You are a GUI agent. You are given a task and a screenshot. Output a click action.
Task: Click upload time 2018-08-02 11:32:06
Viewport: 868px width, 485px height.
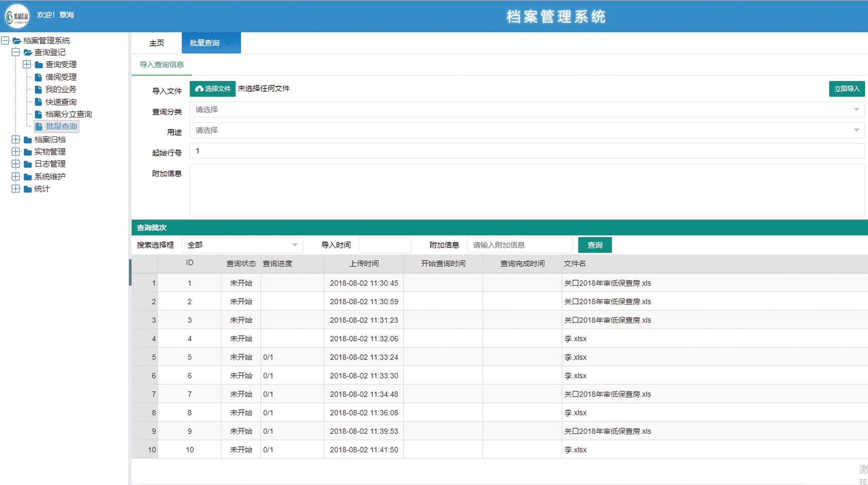pos(364,339)
